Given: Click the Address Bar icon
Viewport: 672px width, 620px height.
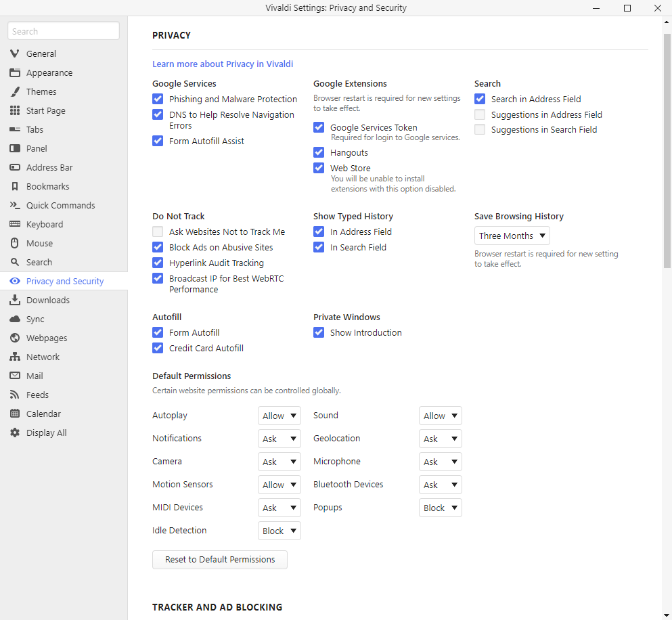Looking at the screenshot, I should tap(15, 167).
